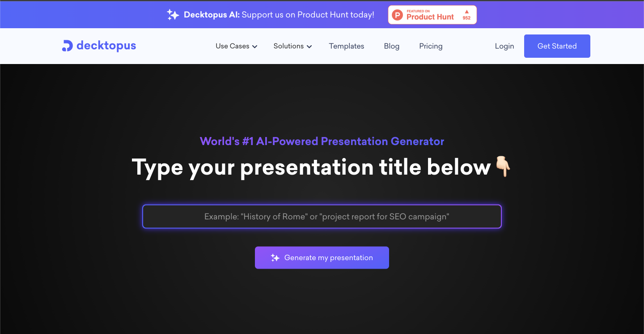This screenshot has height=334, width=644.
Task: Click the Login link
Action: tap(504, 46)
